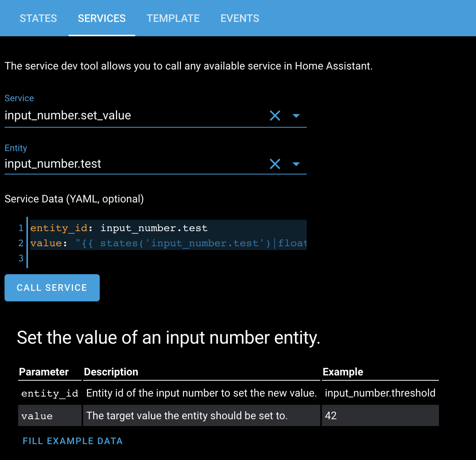The image size is (476, 460).
Task: Expand the Service dropdown arrow
Action: coord(296,116)
